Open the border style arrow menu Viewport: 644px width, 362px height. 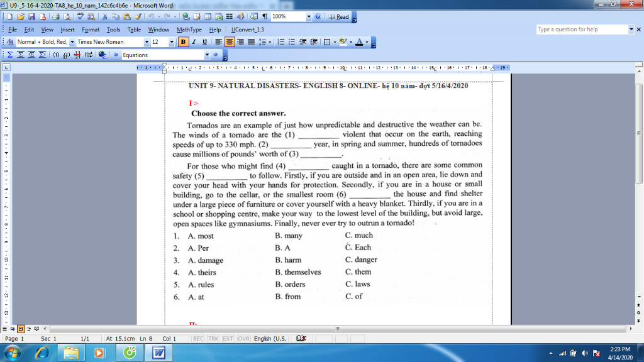point(335,42)
